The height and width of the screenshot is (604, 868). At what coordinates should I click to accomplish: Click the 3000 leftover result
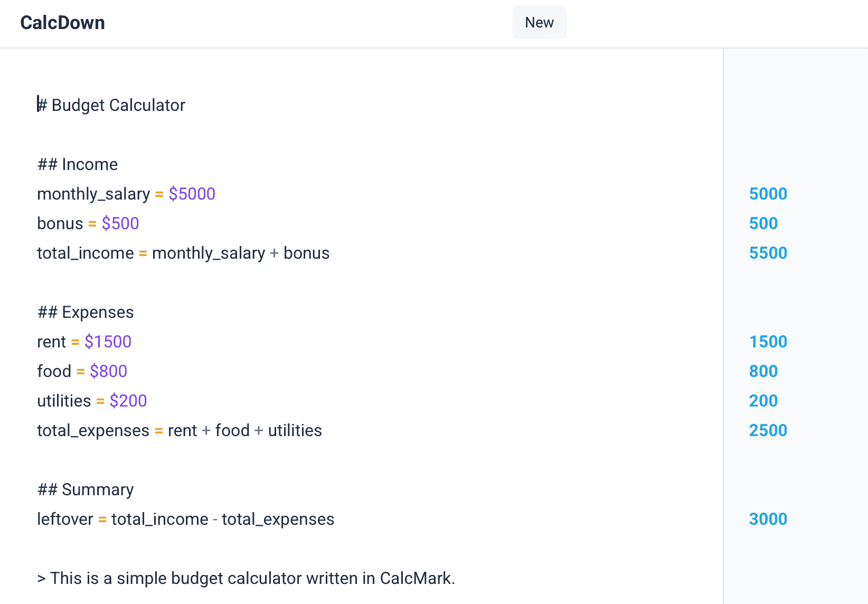click(x=768, y=519)
